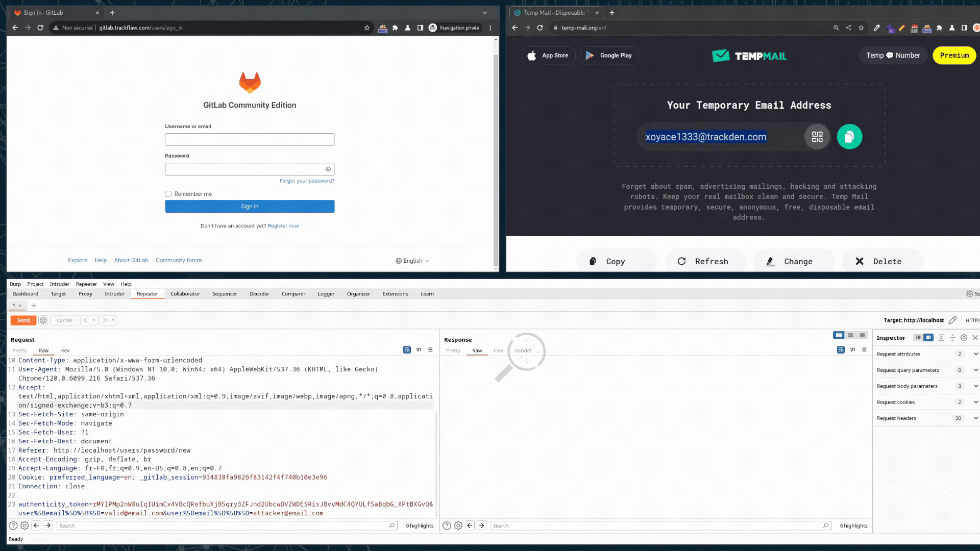Close the Inspector panel
The image size is (980, 551).
(975, 338)
